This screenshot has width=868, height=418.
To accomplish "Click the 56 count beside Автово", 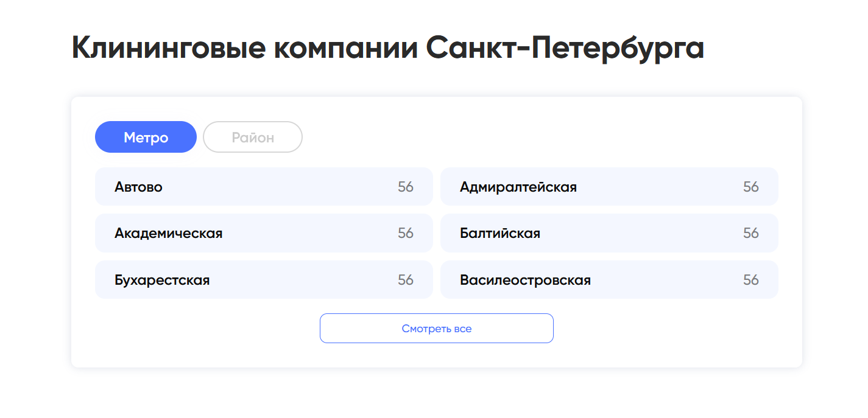I will [406, 187].
